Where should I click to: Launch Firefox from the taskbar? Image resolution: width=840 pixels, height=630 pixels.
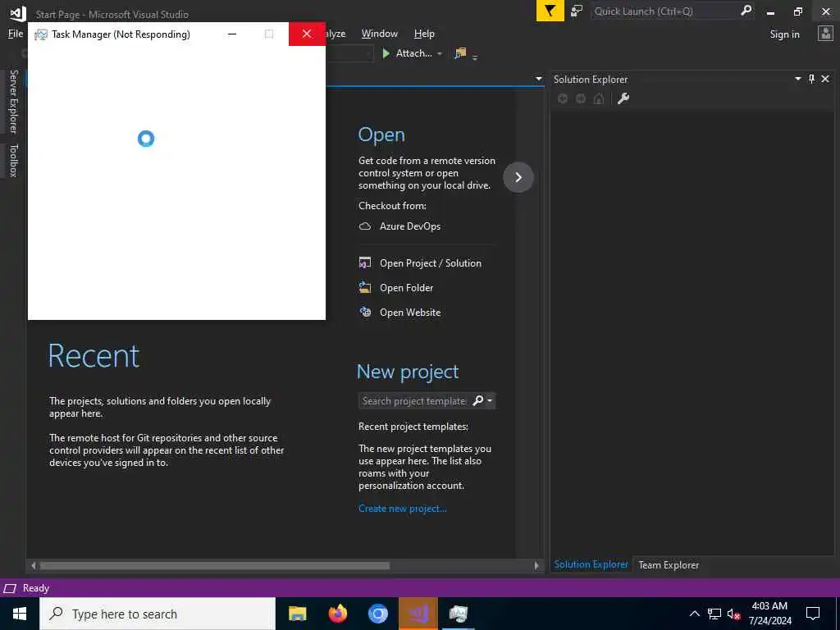coord(337,614)
